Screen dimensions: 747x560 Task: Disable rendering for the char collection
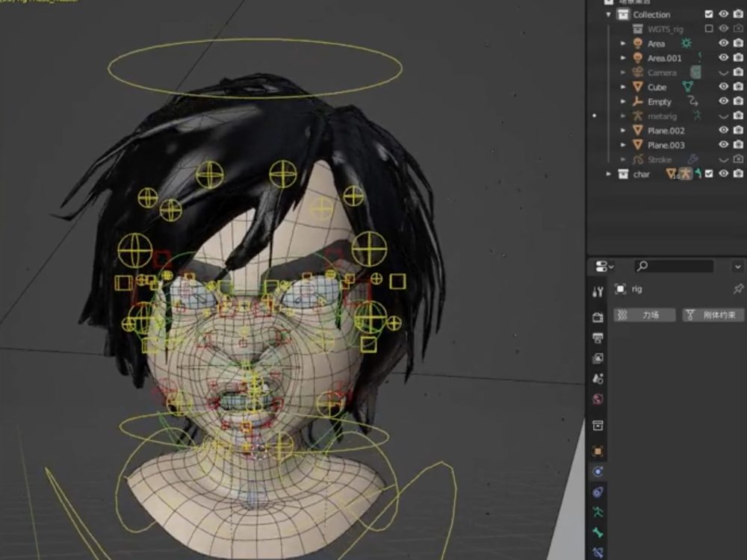pyautogui.click(x=739, y=174)
